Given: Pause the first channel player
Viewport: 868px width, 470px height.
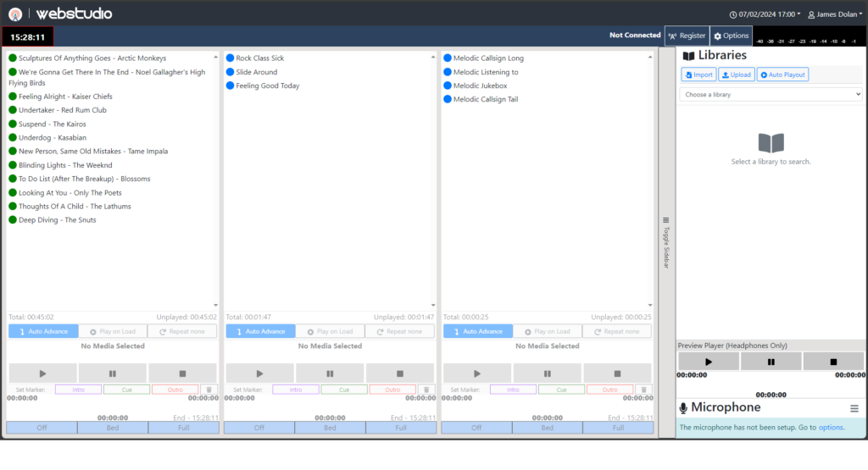Looking at the screenshot, I should (113, 373).
